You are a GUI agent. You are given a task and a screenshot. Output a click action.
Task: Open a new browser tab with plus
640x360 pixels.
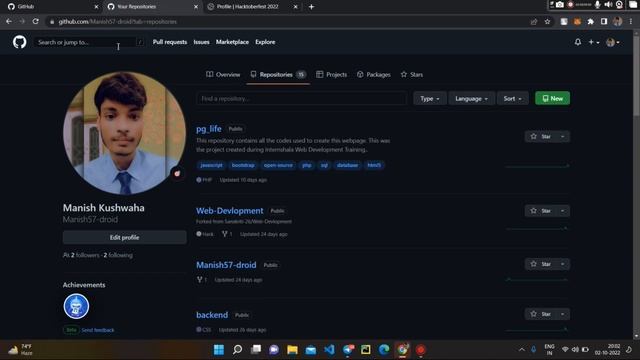pyautogui.click(x=311, y=7)
